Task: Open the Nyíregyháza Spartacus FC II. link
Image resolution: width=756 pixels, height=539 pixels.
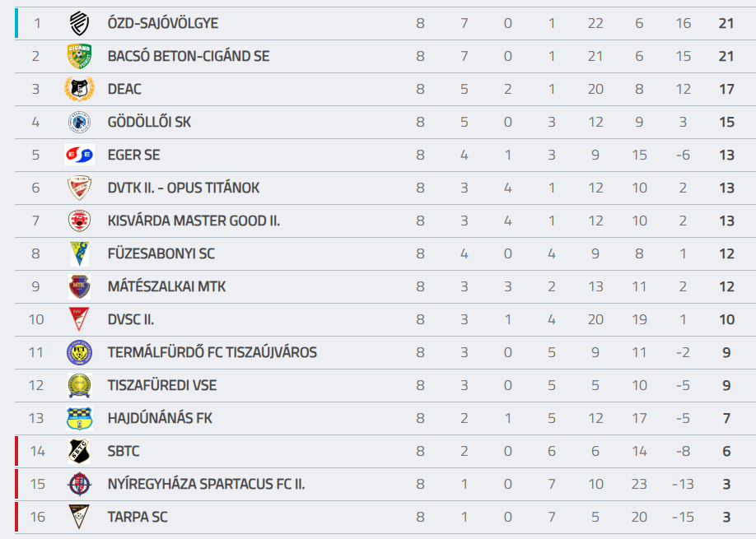Action: click(206, 484)
